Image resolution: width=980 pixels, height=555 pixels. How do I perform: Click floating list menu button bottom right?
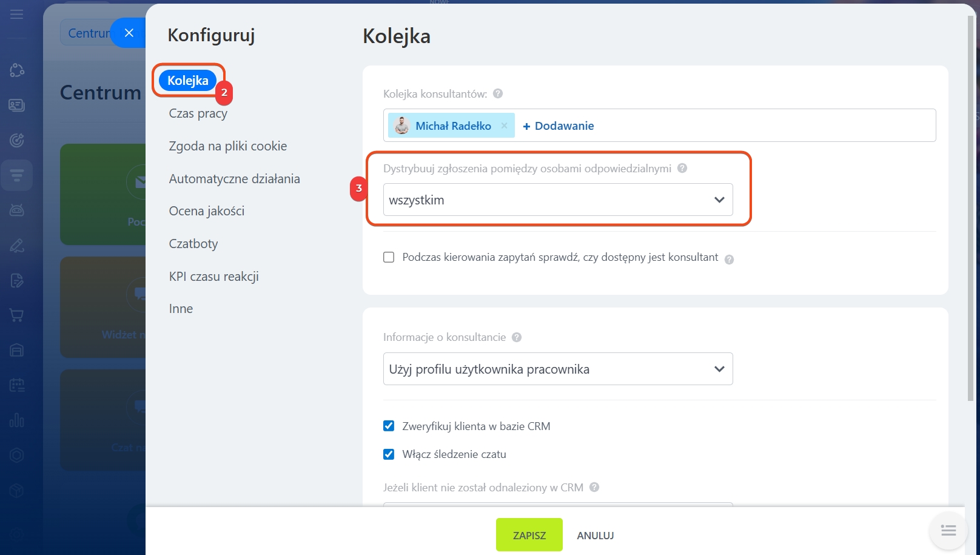pyautogui.click(x=948, y=531)
